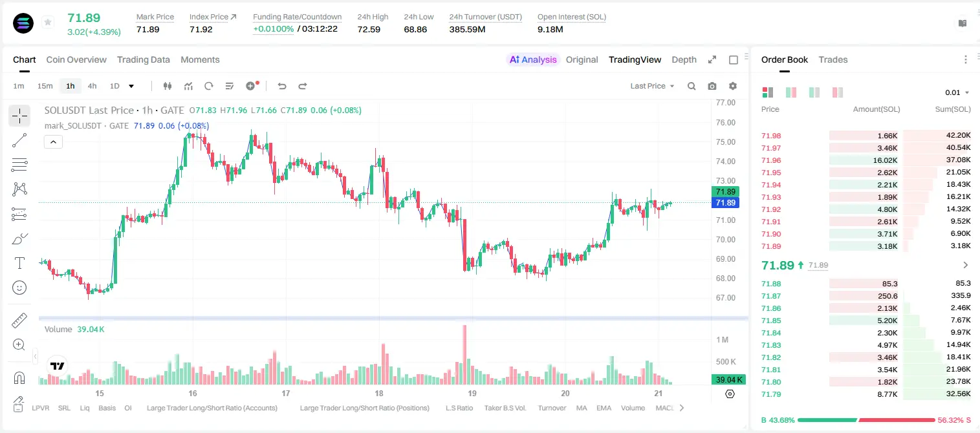The width and height of the screenshot is (980, 433).
Task: Open chart settings gear icon
Action: [x=733, y=86]
